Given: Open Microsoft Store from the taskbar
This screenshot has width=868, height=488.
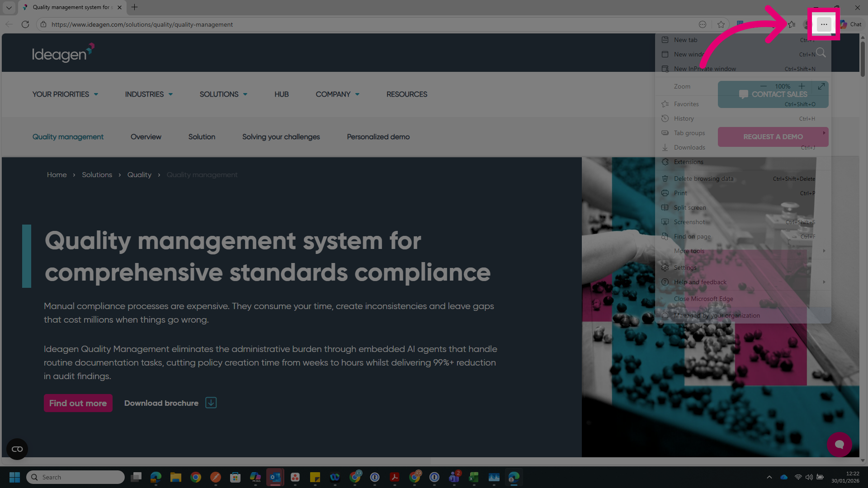Looking at the screenshot, I should 235,477.
